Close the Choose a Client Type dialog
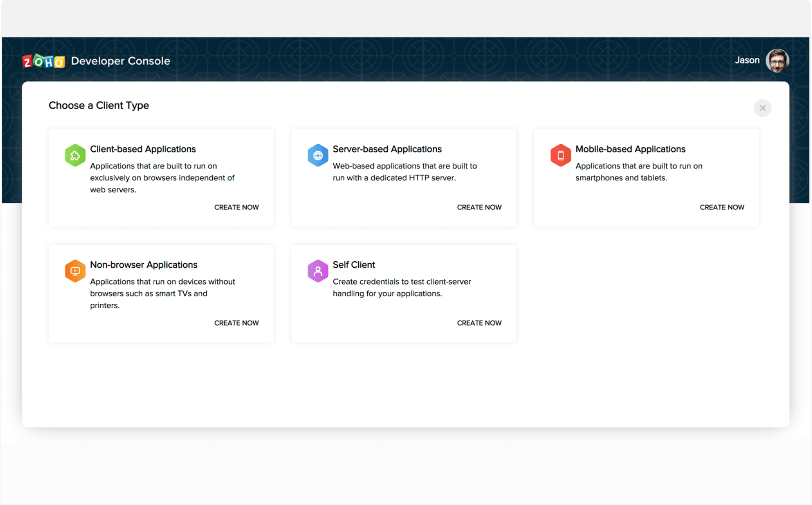 [762, 108]
